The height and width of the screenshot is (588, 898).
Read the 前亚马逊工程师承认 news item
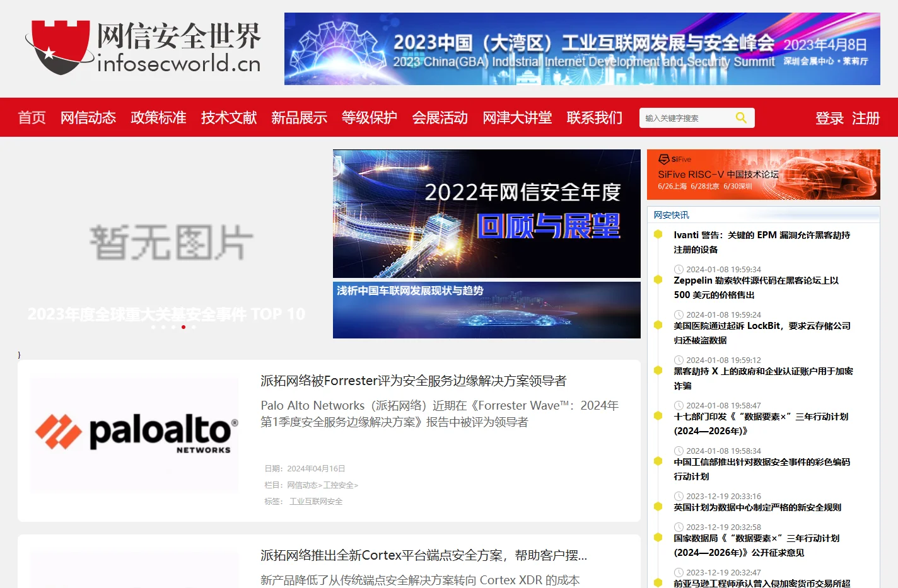pyautogui.click(x=762, y=583)
